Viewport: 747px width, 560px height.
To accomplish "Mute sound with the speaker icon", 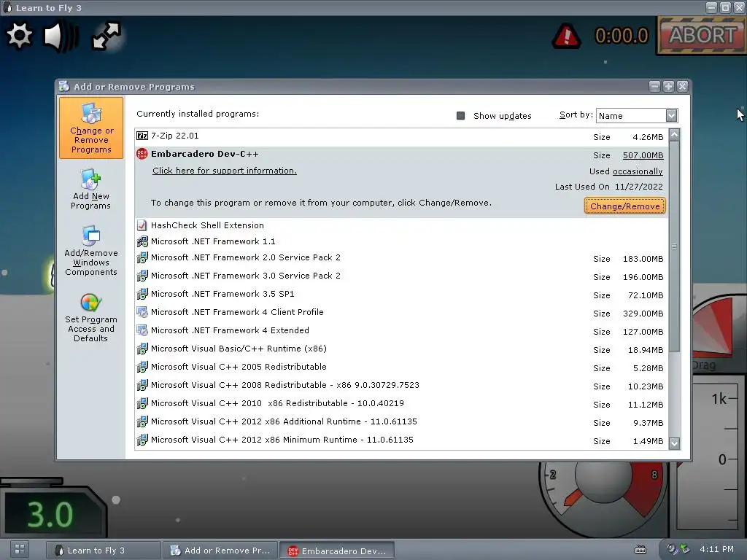I will pos(61,36).
